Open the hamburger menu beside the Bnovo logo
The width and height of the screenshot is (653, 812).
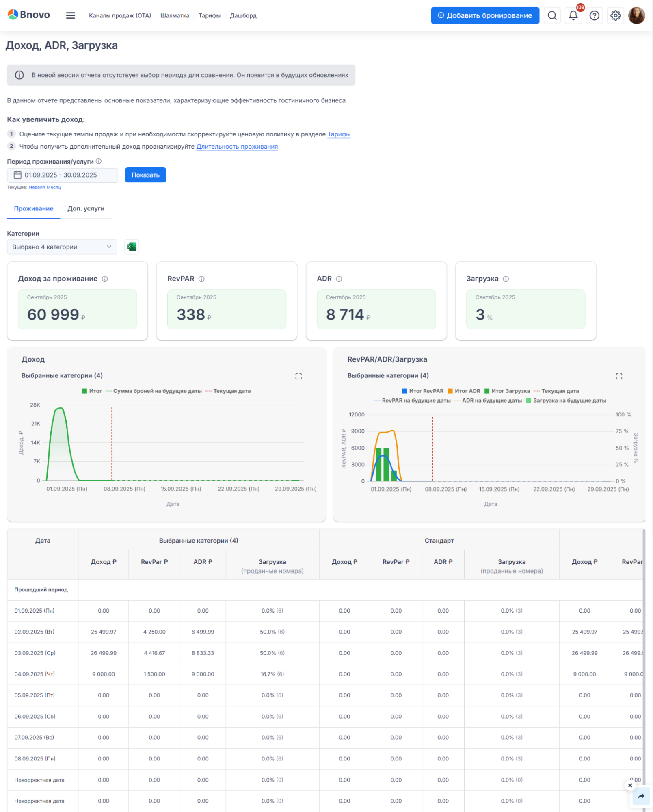pos(70,15)
